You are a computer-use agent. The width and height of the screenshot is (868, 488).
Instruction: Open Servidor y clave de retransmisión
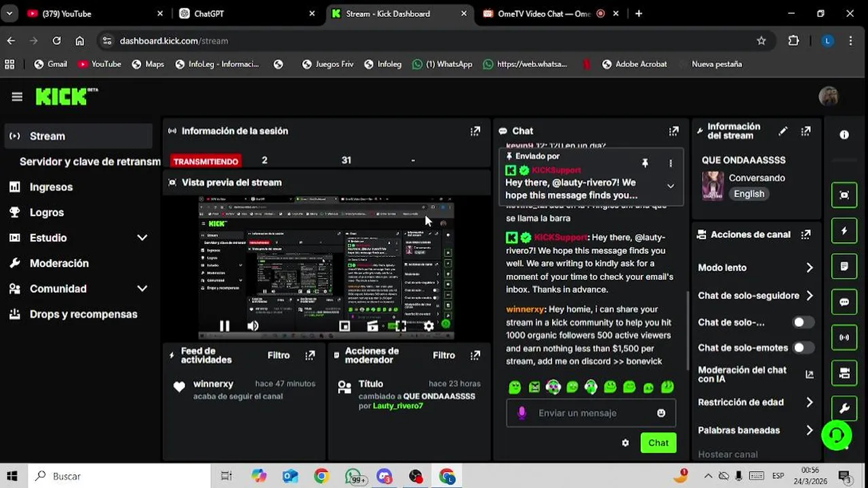(90, 161)
